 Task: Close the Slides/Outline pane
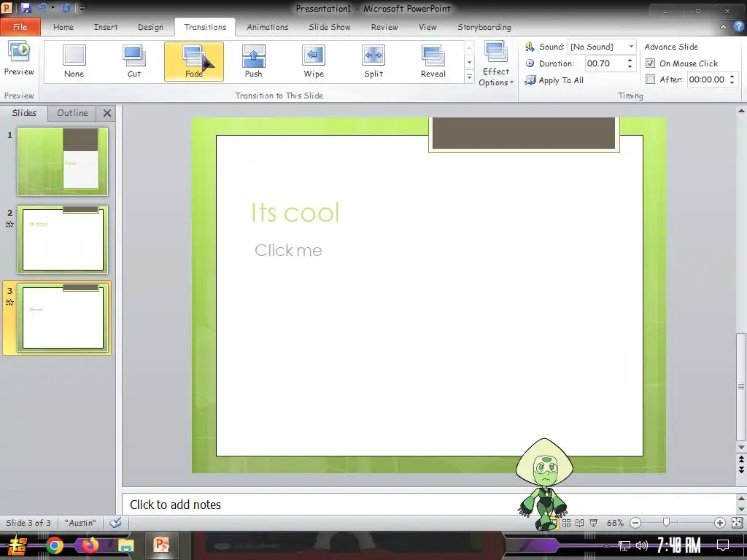click(107, 113)
